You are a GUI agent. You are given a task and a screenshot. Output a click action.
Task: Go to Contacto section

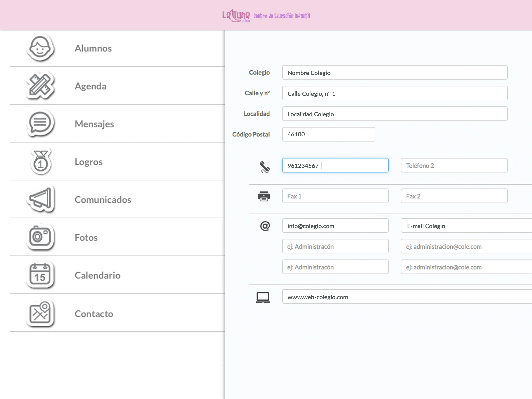point(117,313)
